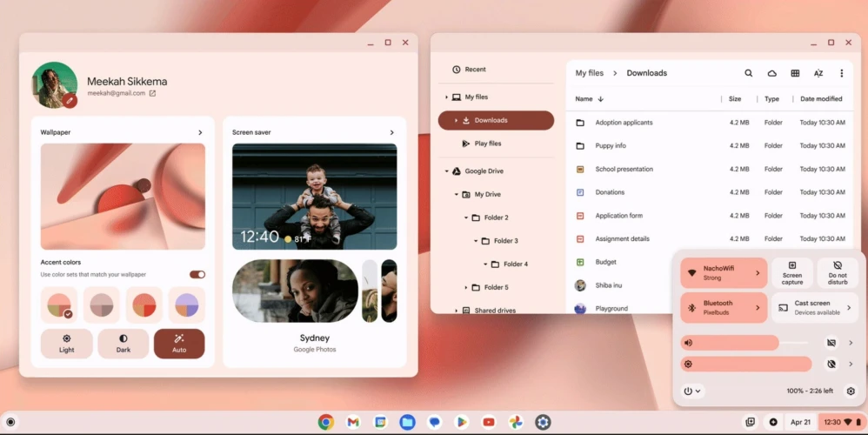Open quick settings gear icon

click(851, 391)
